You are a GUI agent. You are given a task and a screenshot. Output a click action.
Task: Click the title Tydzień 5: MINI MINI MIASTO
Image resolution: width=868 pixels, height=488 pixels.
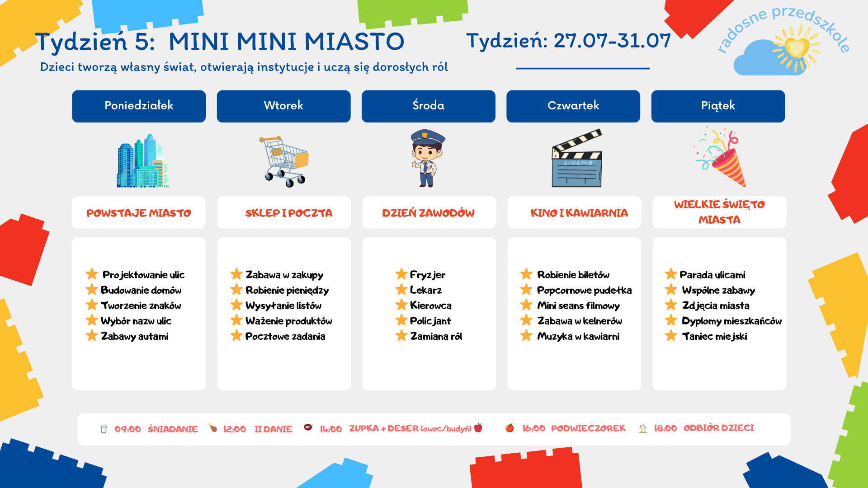(220, 42)
